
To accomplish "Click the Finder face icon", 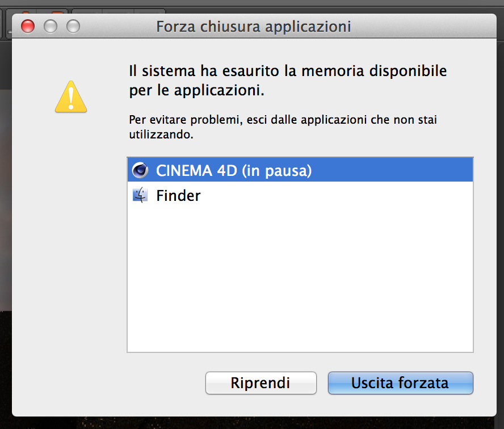I will [140, 196].
